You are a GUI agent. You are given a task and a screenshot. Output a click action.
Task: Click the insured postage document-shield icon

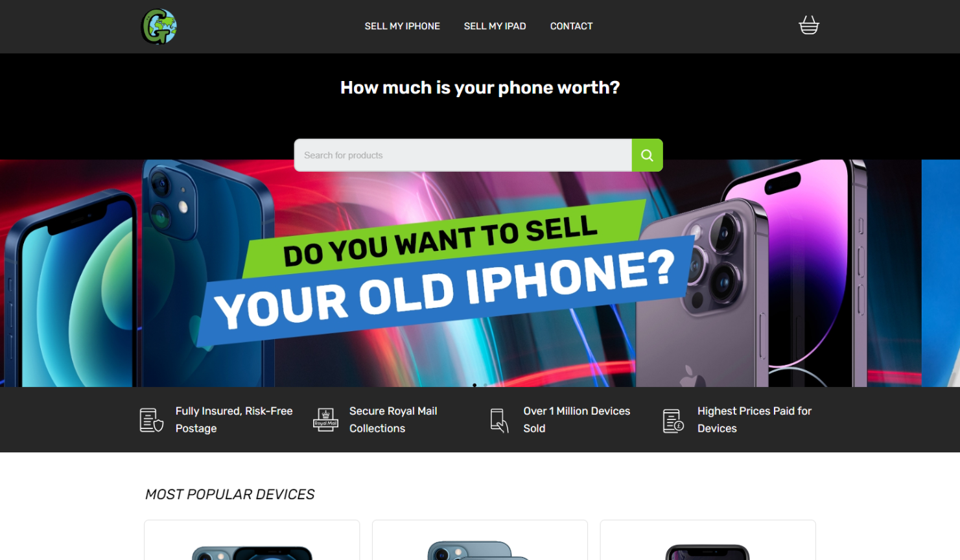click(x=151, y=420)
